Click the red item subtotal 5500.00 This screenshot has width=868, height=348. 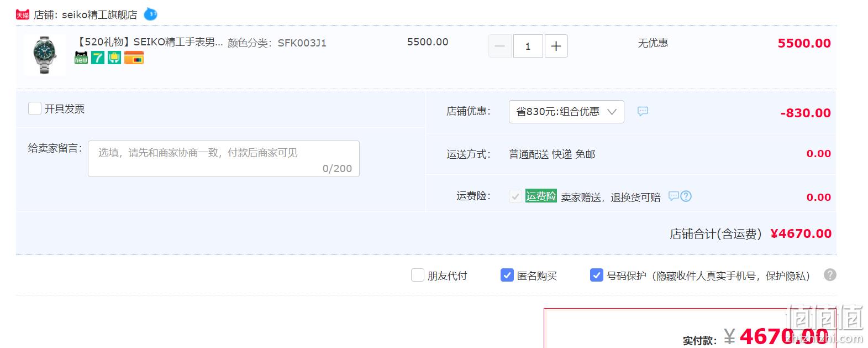pos(804,43)
